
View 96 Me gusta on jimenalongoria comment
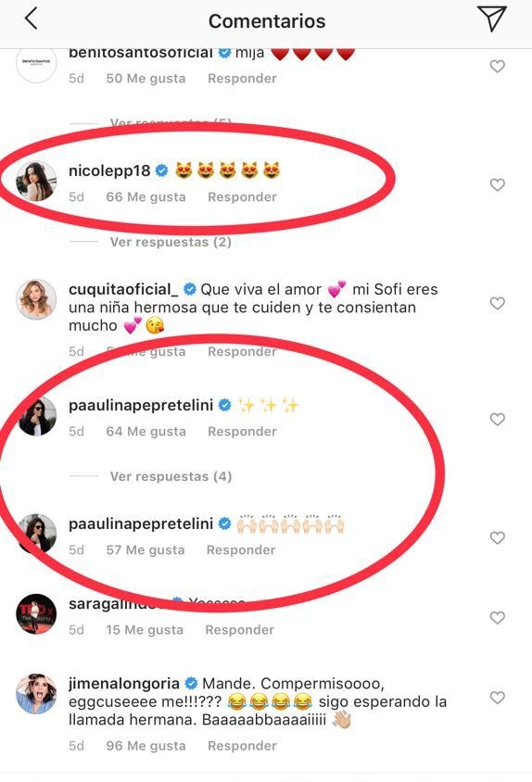point(146,746)
